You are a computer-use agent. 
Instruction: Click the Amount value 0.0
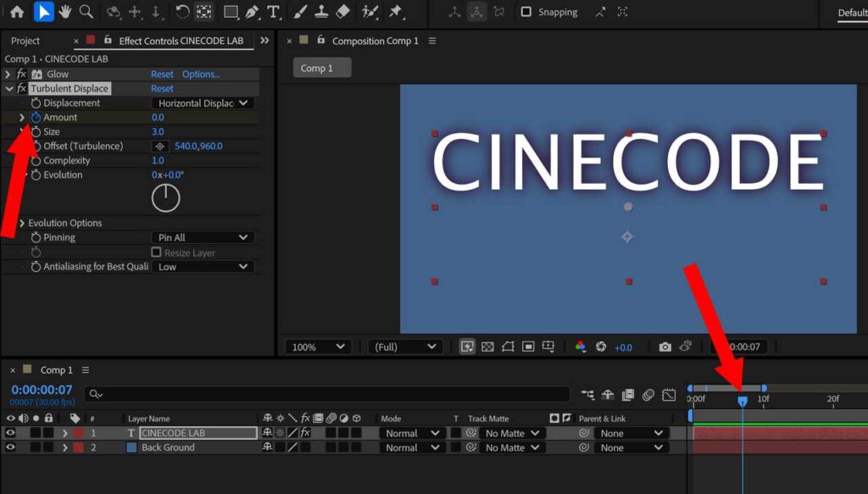tap(158, 117)
